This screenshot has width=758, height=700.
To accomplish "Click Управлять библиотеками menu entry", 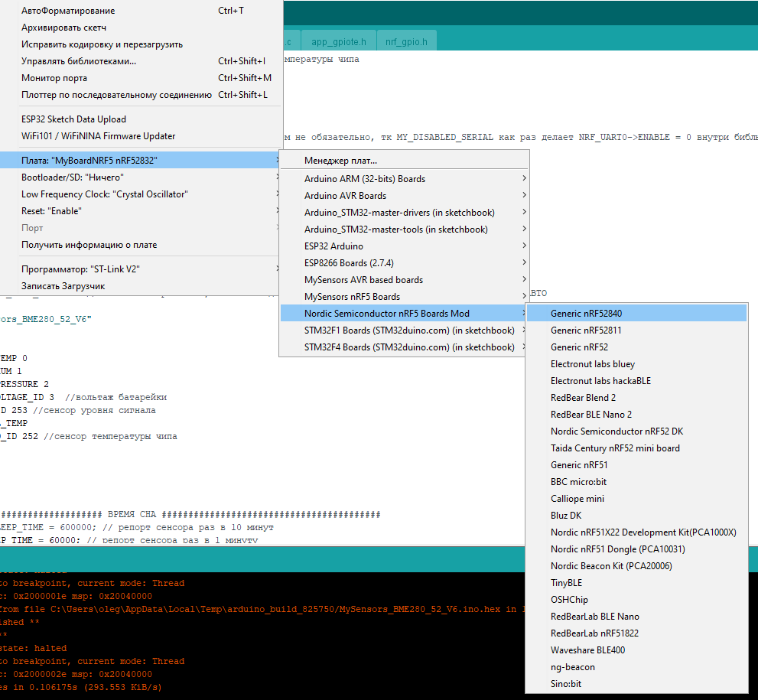I will pos(79,61).
